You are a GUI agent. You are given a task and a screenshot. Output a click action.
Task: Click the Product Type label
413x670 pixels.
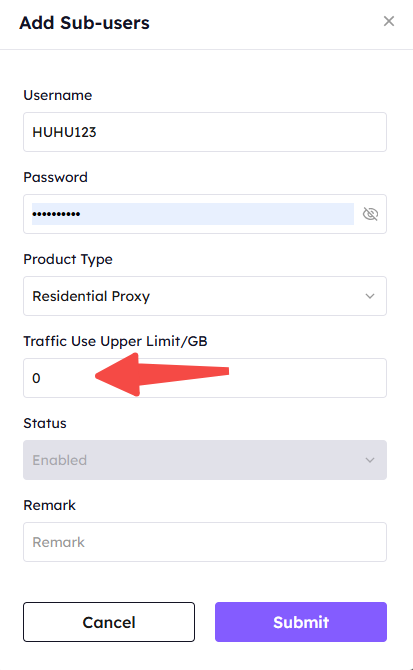pyautogui.click(x=68, y=259)
